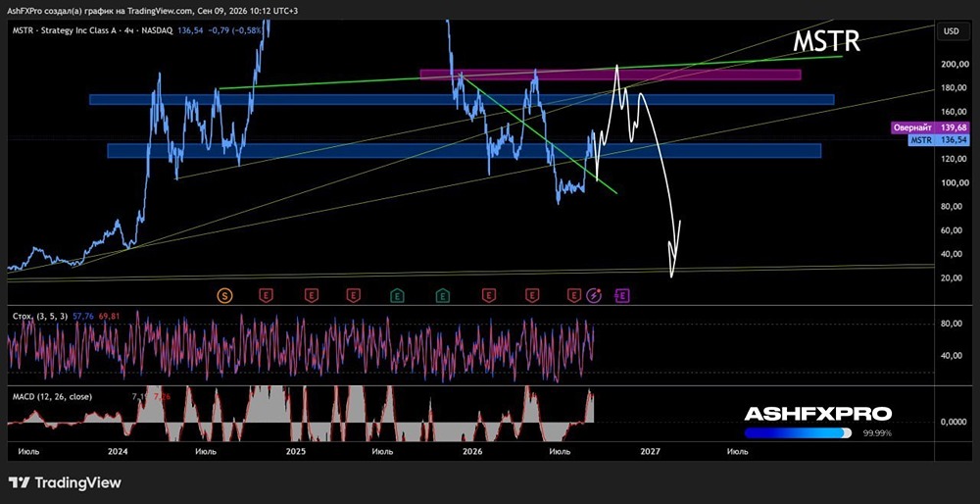Click the orange S split marker
Viewport: 980px width, 504px height.
[224, 295]
